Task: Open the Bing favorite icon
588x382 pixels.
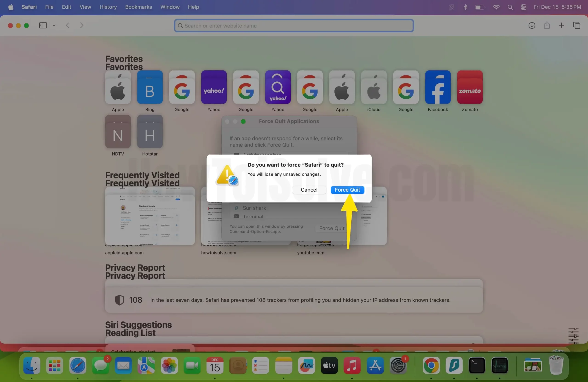Action: tap(150, 87)
